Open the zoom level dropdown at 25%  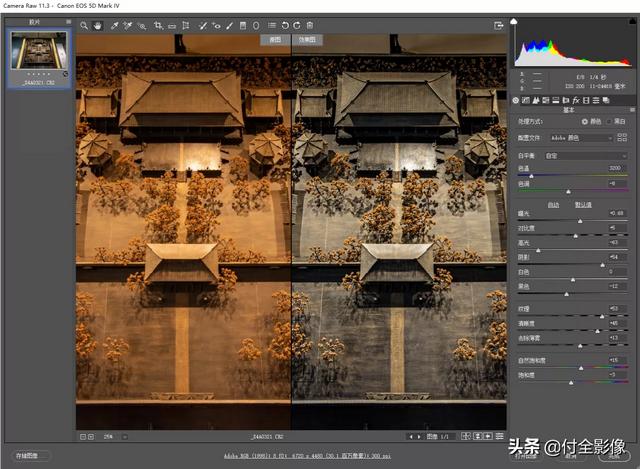tap(110, 437)
